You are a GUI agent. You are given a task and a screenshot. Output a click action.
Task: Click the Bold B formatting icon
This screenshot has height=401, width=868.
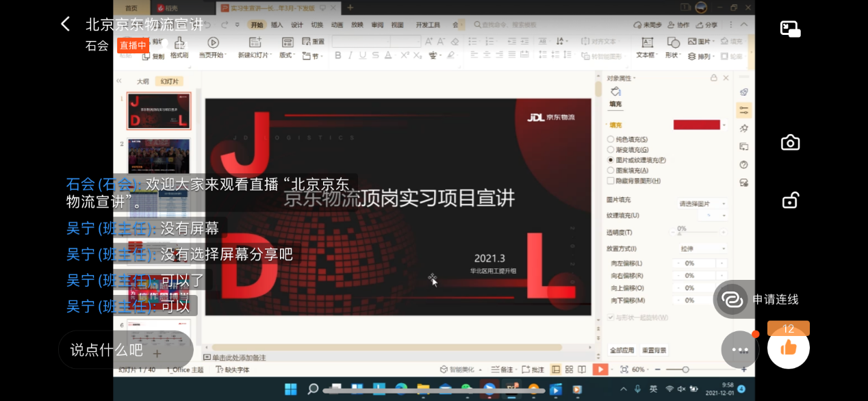(x=337, y=55)
